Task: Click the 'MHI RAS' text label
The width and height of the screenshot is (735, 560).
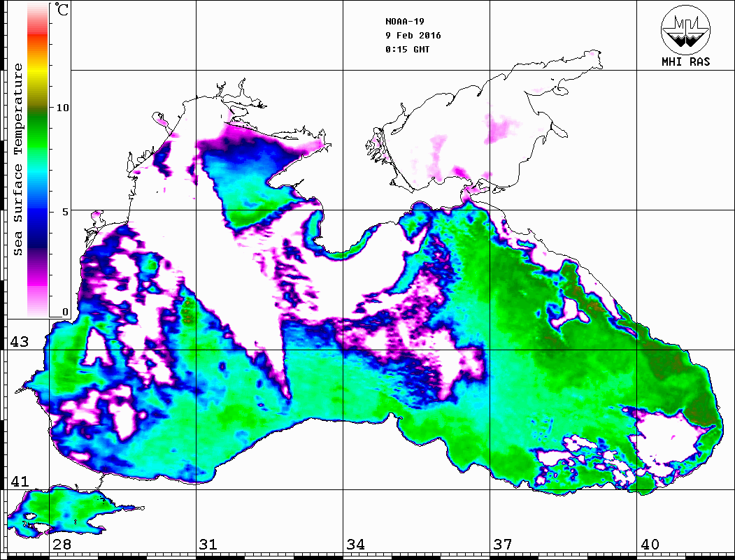Action: point(686,62)
